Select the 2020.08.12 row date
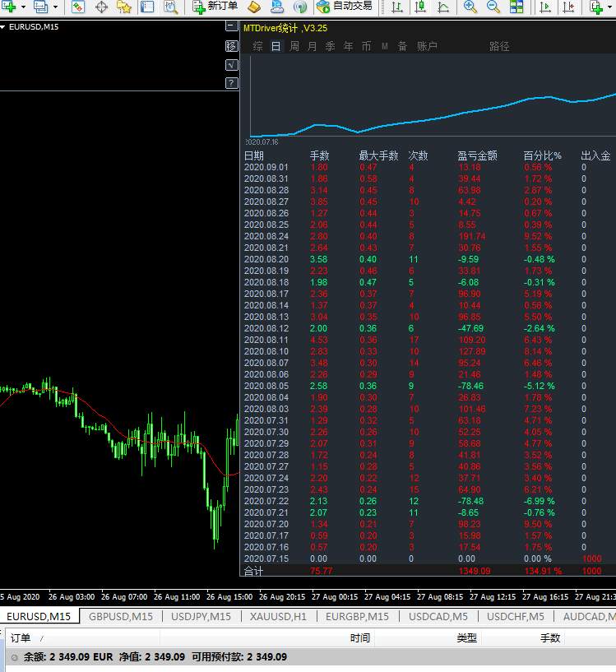Screen dimensions: 616x672 pyautogui.click(x=266, y=328)
